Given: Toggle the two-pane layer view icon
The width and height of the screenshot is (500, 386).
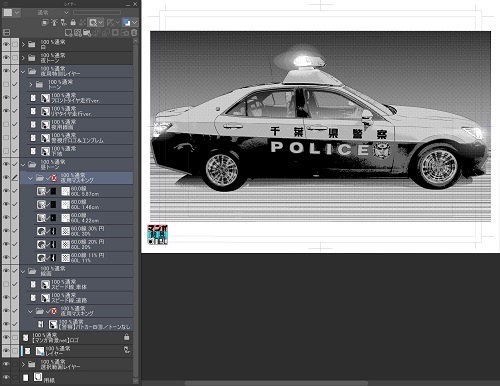Looking at the screenshot, I should (6, 32).
